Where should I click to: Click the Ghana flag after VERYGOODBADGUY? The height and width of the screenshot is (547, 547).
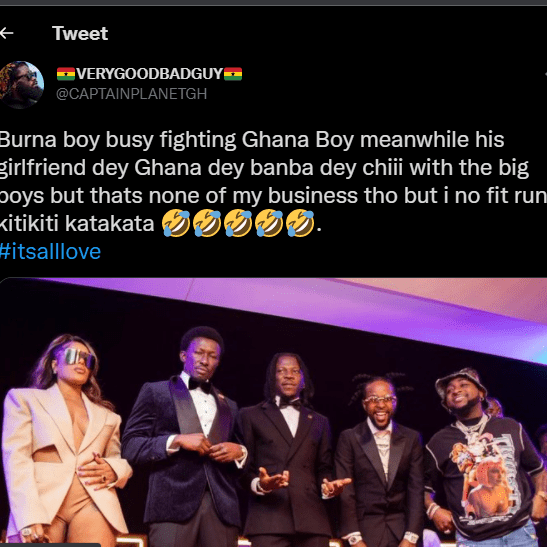(233, 74)
